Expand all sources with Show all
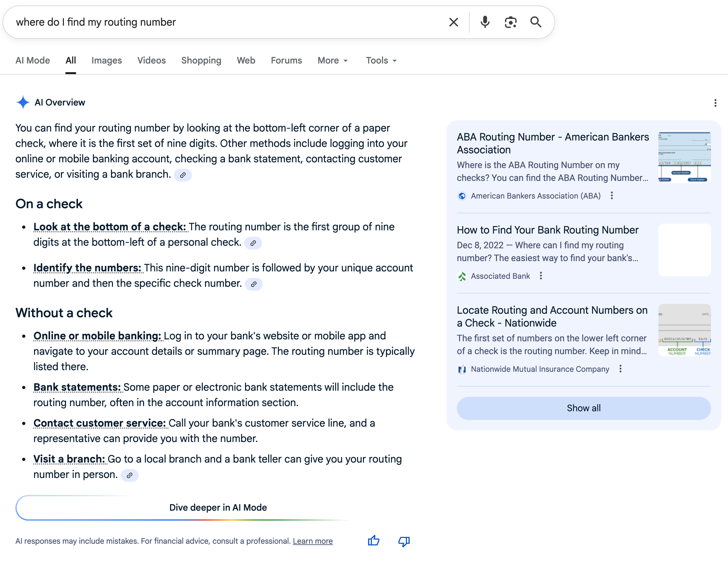The height and width of the screenshot is (562, 728). coord(583,408)
